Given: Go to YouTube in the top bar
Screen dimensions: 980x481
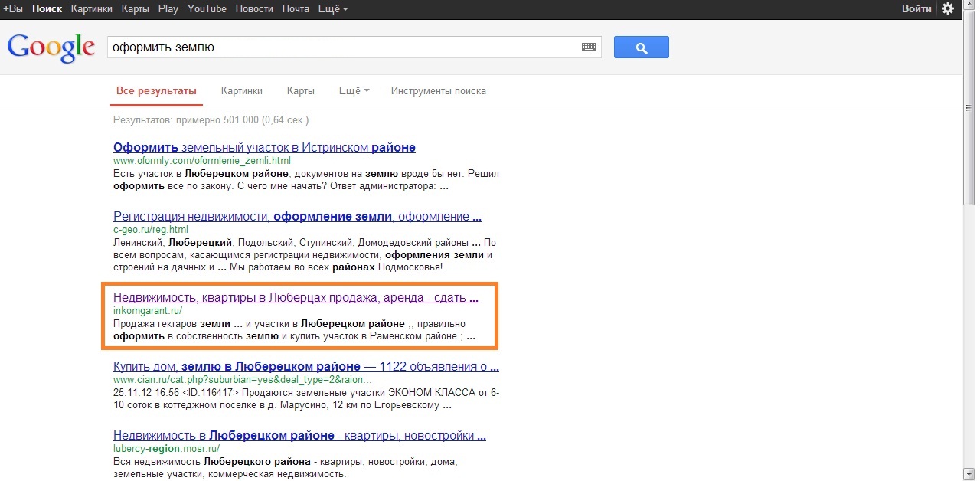Looking at the screenshot, I should pyautogui.click(x=207, y=8).
